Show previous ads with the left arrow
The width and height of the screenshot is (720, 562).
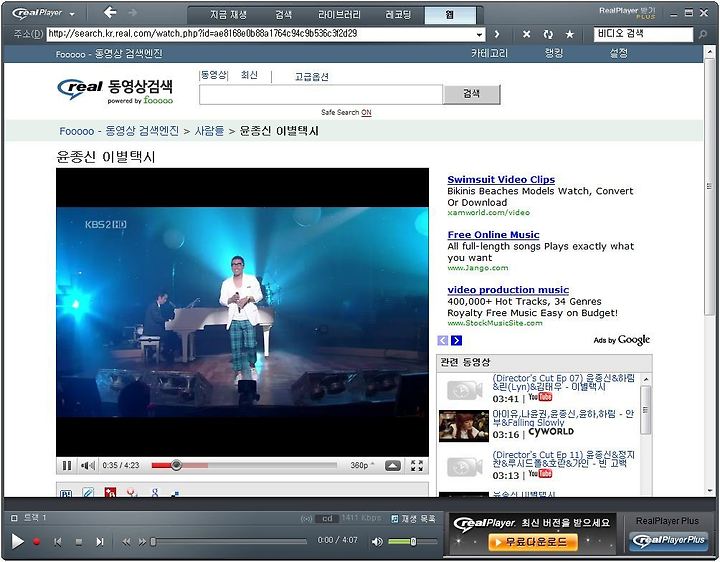[x=443, y=340]
